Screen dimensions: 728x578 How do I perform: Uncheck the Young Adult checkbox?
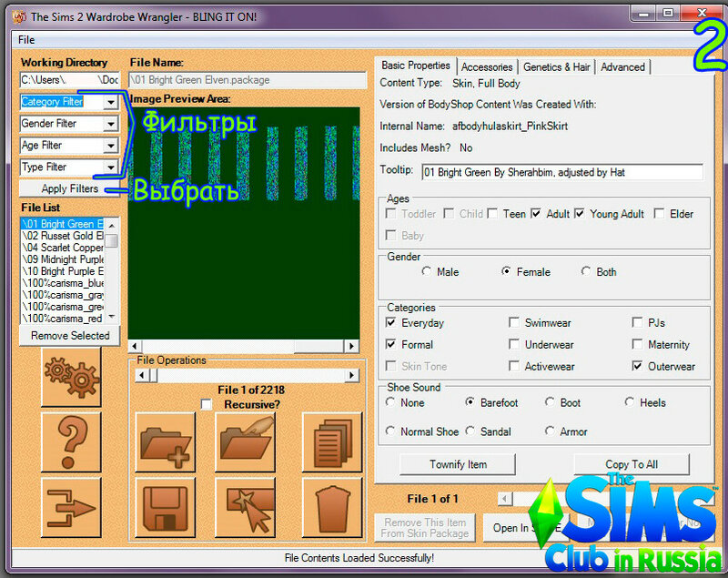[580, 214]
